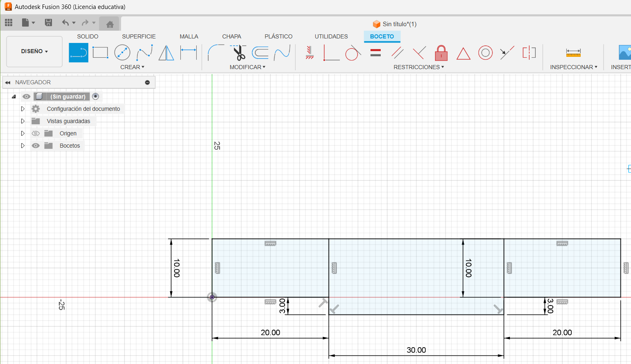631x364 pixels.
Task: Open the CREAR dropdown menu
Action: [132, 67]
